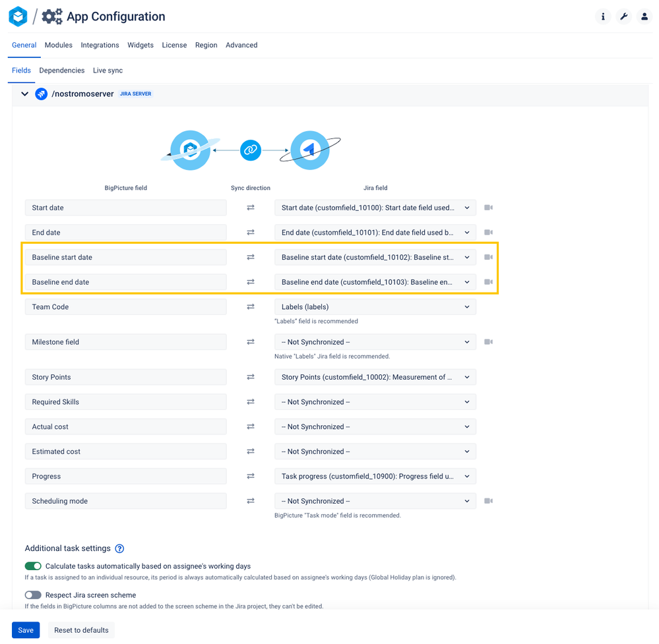Select the Fields sub-tab
The width and height of the screenshot is (659, 644).
pos(21,70)
